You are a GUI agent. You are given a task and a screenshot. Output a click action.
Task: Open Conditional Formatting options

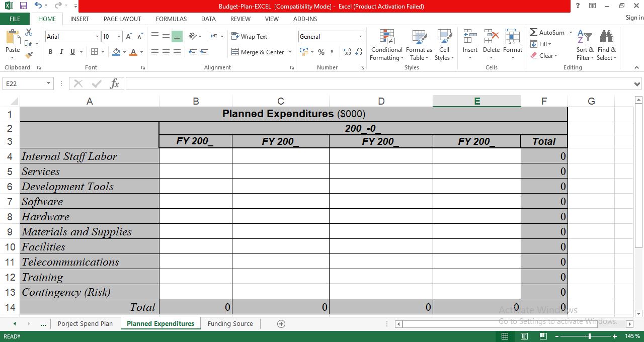(x=386, y=45)
